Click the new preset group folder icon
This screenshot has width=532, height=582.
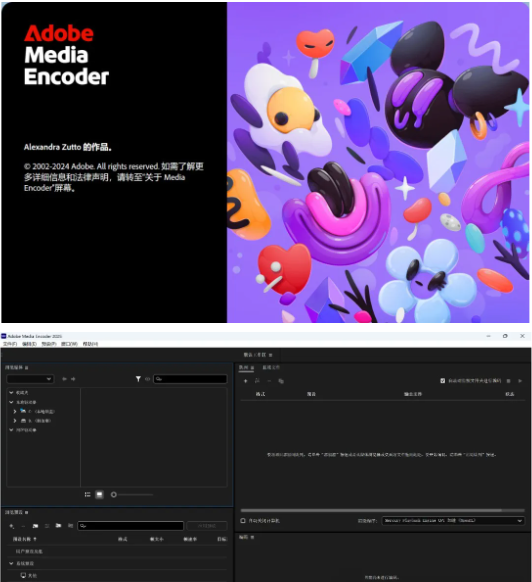click(x=35, y=526)
